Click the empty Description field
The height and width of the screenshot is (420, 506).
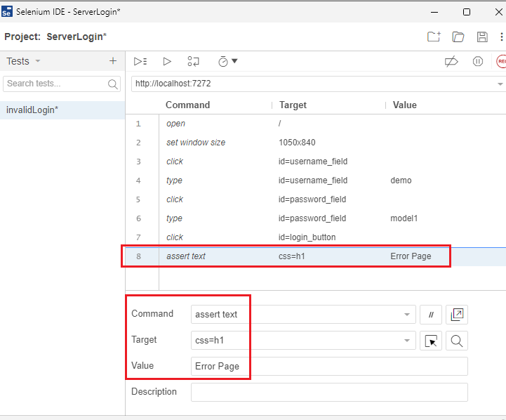[x=329, y=392]
